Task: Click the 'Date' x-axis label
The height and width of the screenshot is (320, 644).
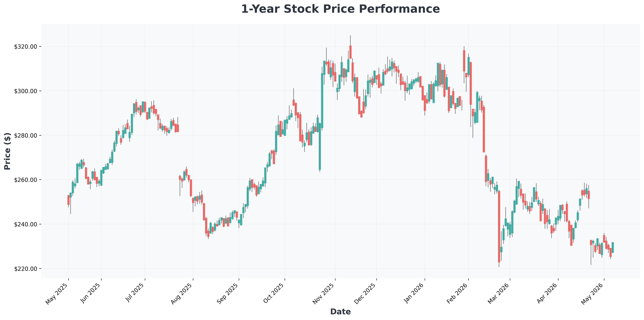Action: point(340,312)
